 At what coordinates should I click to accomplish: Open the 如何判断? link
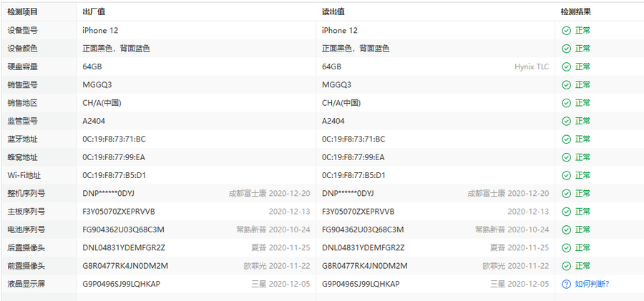coord(592,284)
